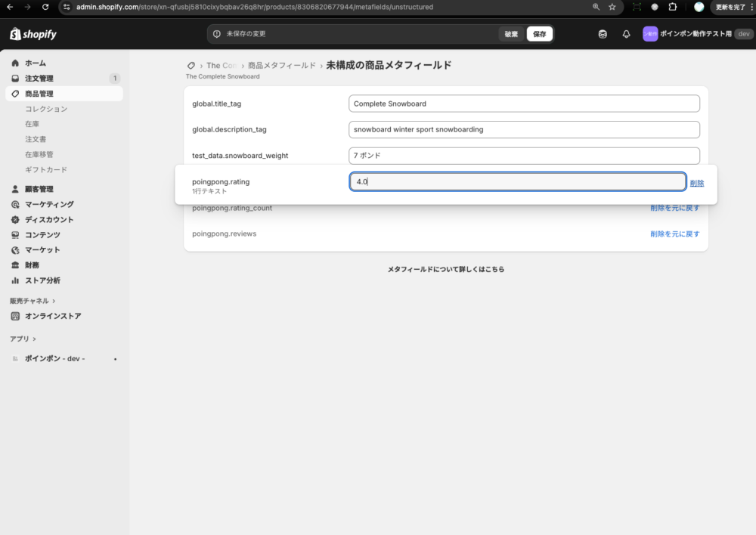Open ホーム in the sidebar
This screenshot has width=756, height=535.
pyautogui.click(x=35, y=63)
